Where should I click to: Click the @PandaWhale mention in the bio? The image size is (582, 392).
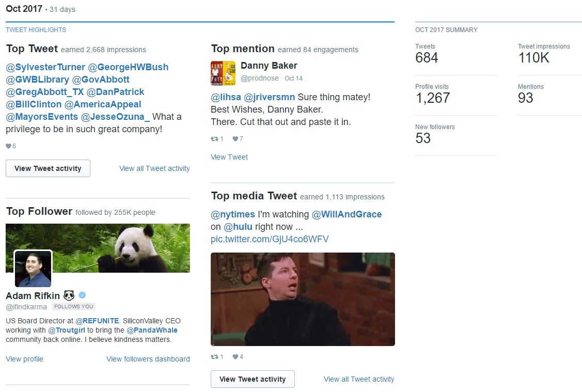coord(152,330)
